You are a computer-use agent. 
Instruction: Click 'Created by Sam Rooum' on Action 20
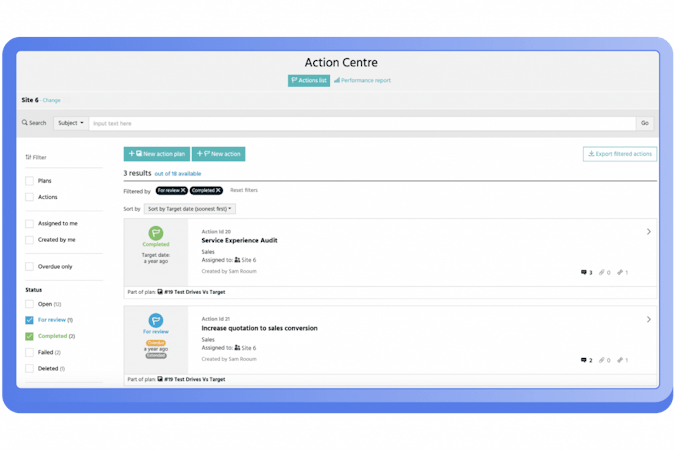pos(229,271)
